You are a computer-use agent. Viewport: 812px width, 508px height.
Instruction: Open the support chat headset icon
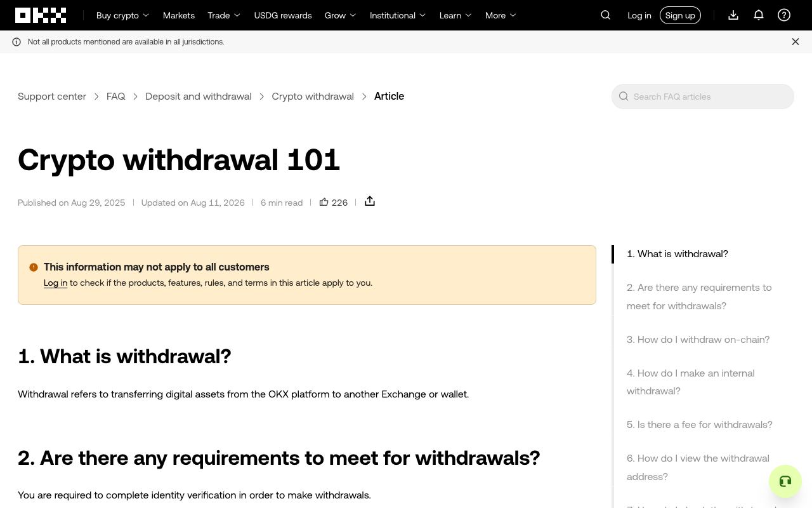click(785, 481)
